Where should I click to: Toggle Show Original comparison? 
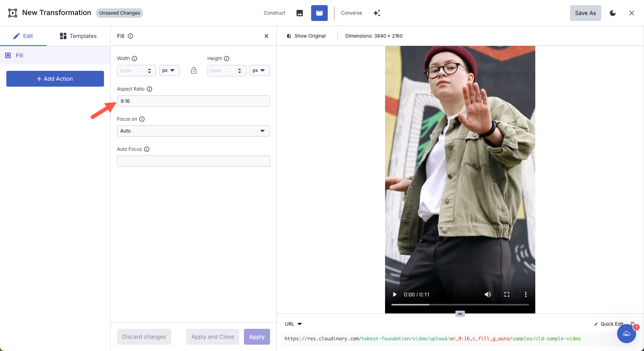pyautogui.click(x=306, y=36)
